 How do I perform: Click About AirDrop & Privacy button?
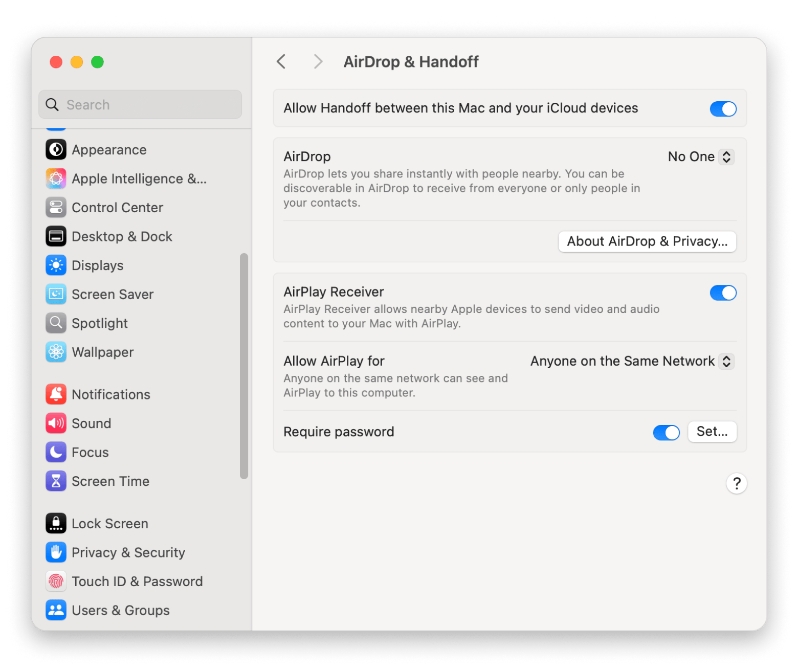647,241
